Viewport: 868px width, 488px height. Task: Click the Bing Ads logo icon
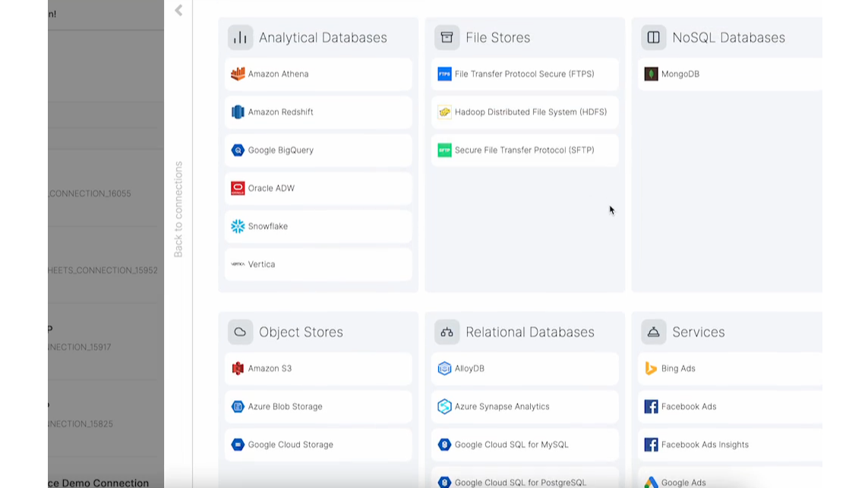[651, 369]
